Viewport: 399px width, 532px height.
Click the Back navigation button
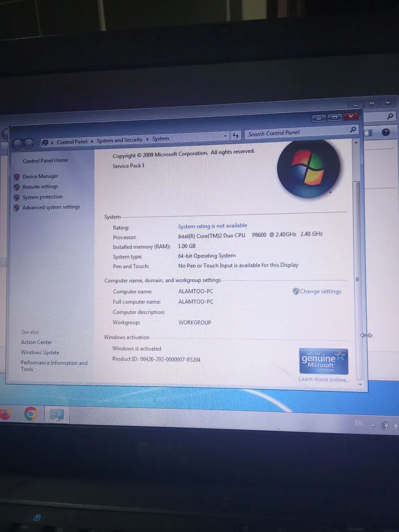click(x=17, y=144)
